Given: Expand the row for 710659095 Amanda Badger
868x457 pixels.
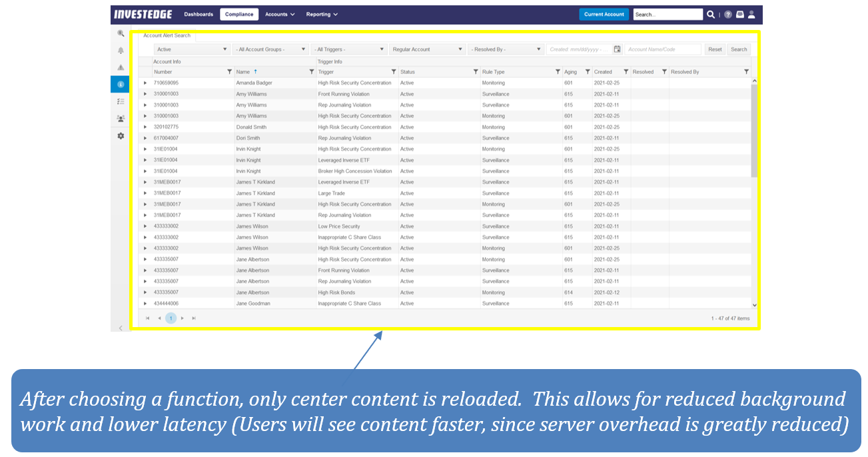Looking at the screenshot, I should (x=145, y=83).
